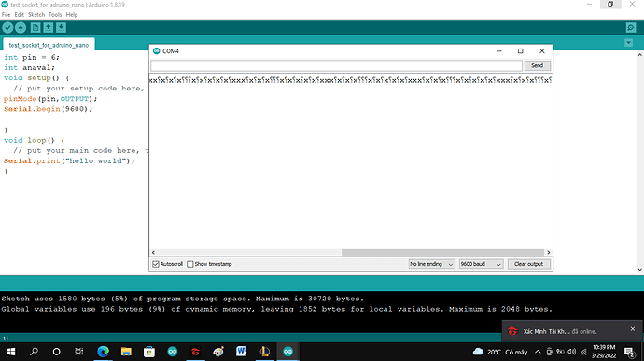Open the File menu
This screenshot has width=644, height=361.
point(7,14)
